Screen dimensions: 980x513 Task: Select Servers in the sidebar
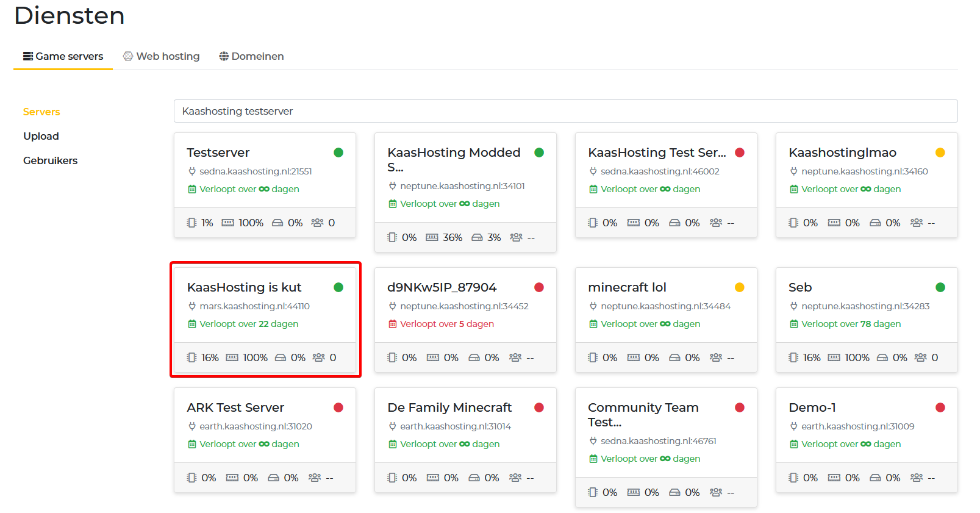[41, 112]
